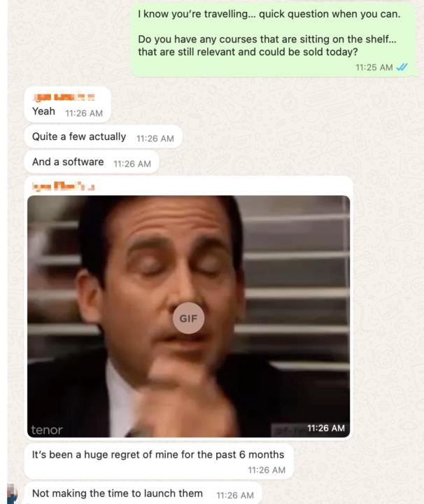Select "Not making the time to launch them" message

[x=143, y=493]
